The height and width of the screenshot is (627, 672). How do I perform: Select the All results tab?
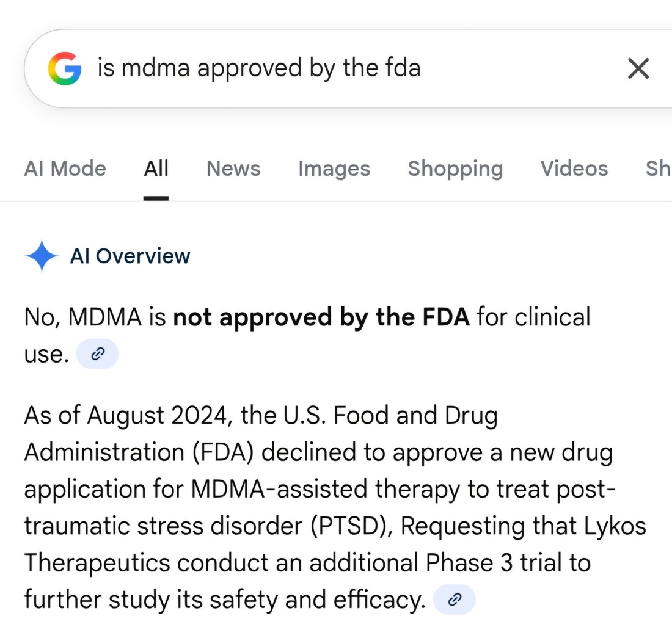156,169
